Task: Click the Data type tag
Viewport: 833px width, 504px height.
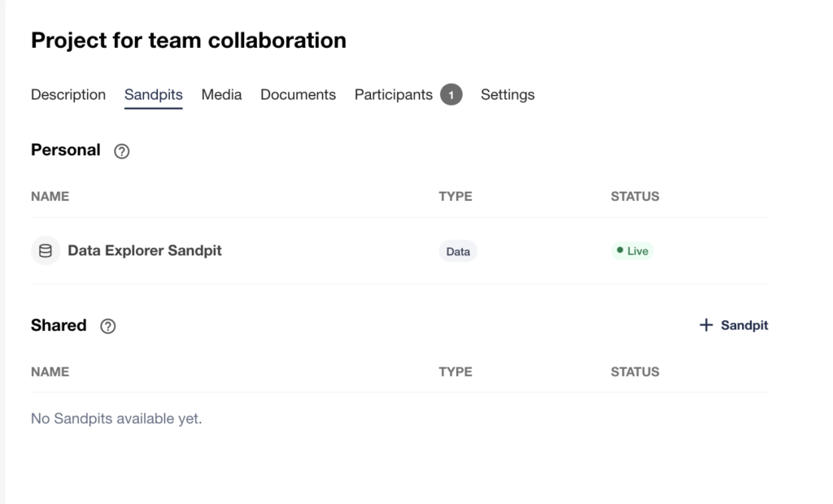Action: click(458, 251)
